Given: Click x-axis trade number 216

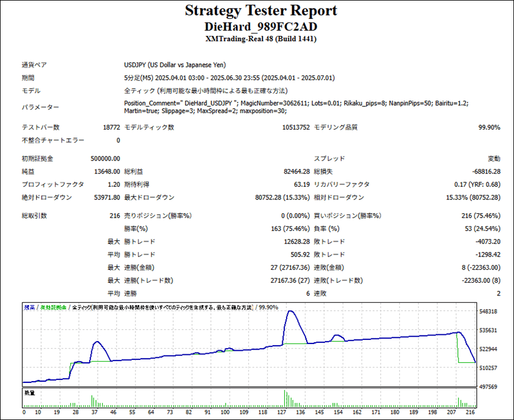Looking at the screenshot, I should click(471, 412).
